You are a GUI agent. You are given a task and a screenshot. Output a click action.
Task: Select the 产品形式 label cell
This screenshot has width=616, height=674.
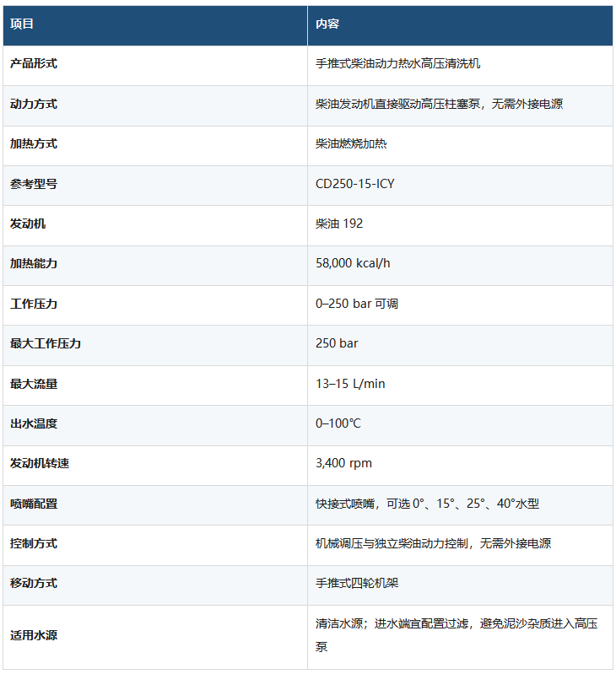(x=155, y=65)
